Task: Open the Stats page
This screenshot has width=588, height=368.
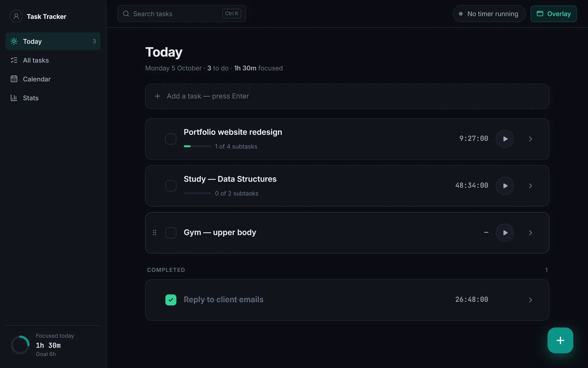Action: tap(53, 98)
